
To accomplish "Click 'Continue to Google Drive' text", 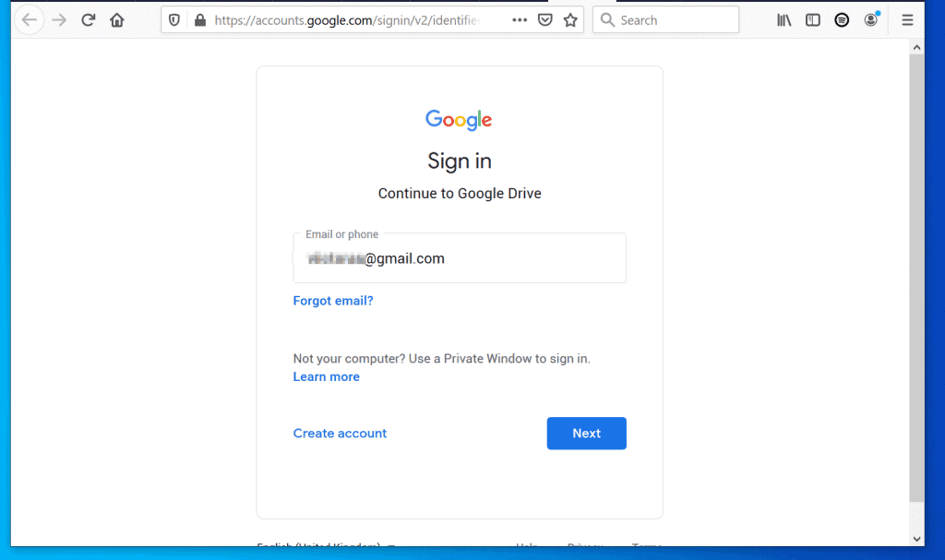I will 460,194.
